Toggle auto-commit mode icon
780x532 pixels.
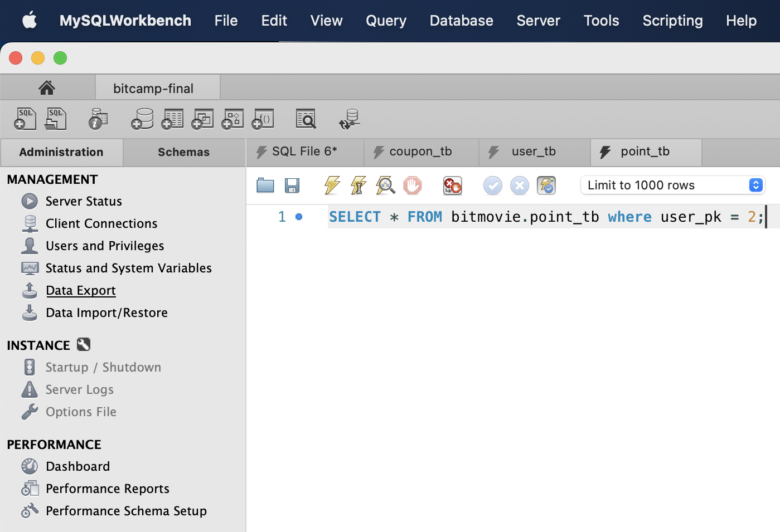[546, 186]
